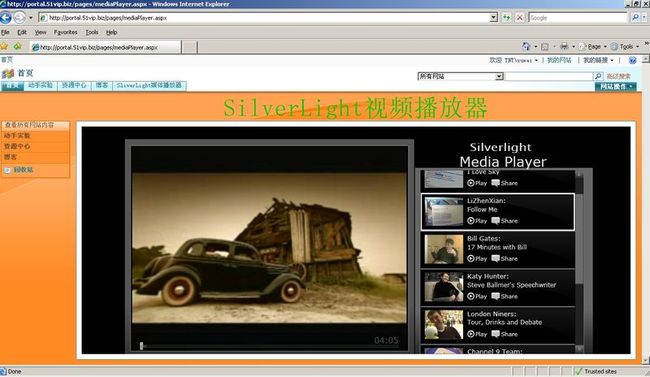This screenshot has width=650, height=377.
Task: Select the London Niners video thumbnail
Action: 444,325
